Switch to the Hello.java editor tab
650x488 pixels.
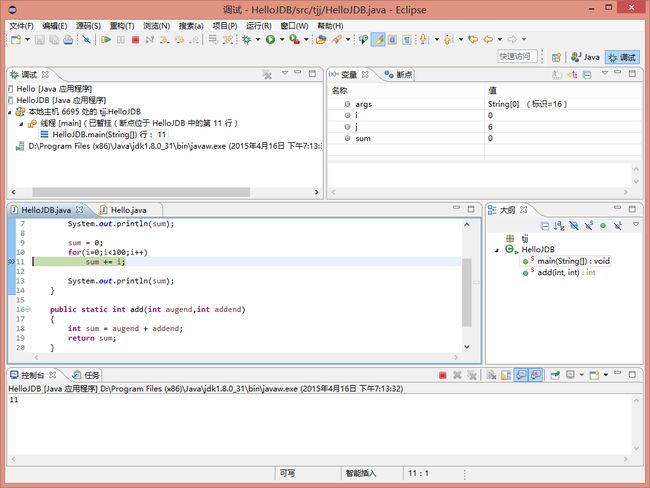129,210
